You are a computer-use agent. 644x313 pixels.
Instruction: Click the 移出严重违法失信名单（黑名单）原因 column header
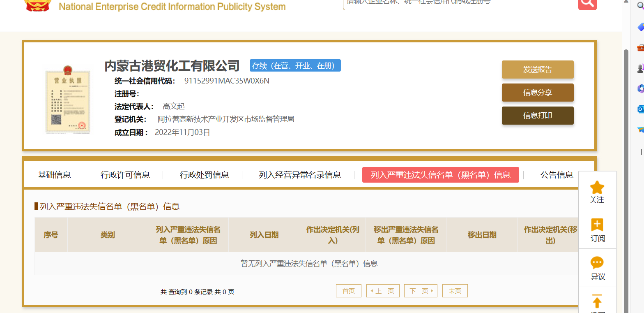click(406, 235)
